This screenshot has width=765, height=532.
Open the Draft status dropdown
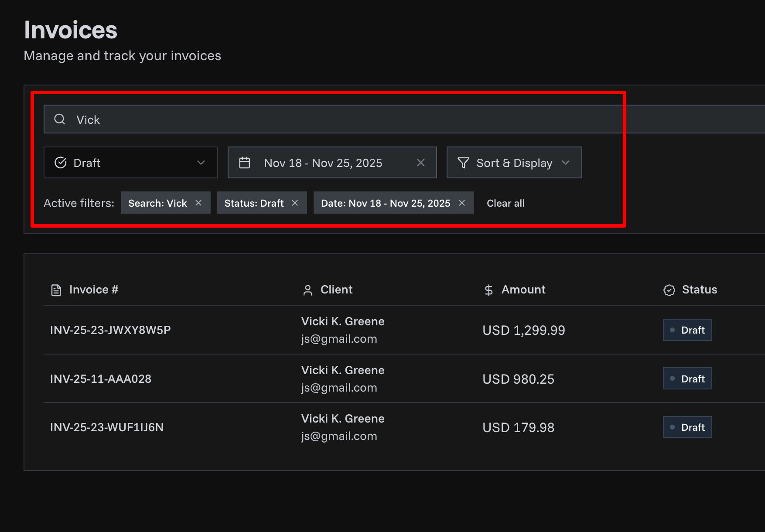click(130, 162)
